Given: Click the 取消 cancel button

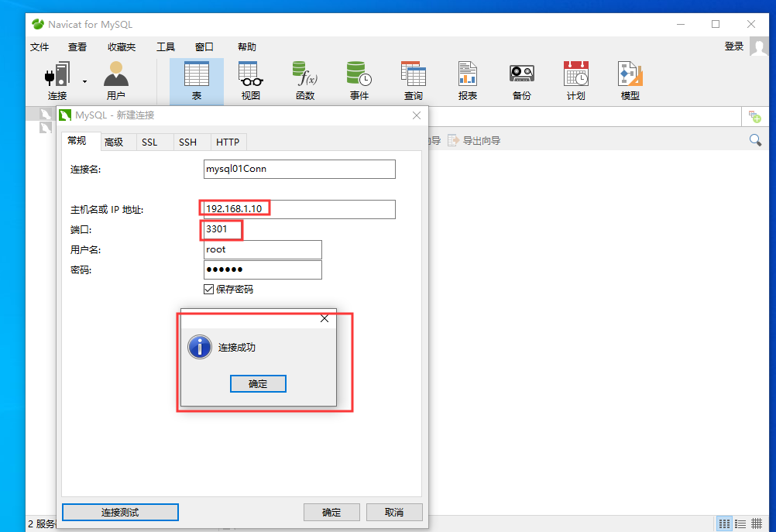Looking at the screenshot, I should click(394, 512).
